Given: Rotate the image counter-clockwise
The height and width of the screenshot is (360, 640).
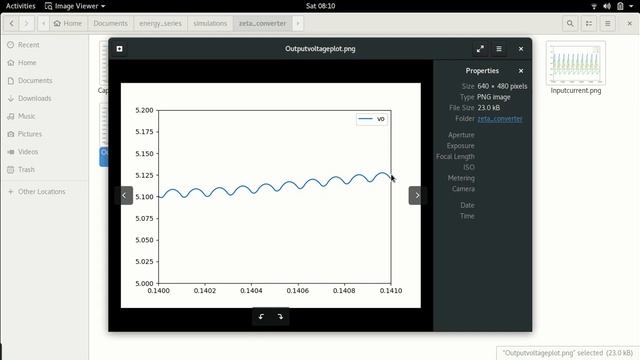Looking at the screenshot, I should 262,317.
